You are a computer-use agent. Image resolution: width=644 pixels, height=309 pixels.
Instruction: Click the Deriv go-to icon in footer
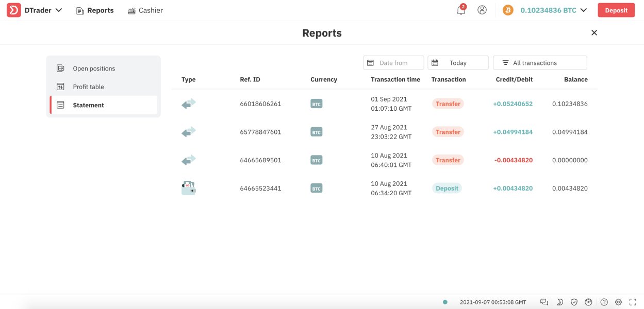[x=560, y=302]
